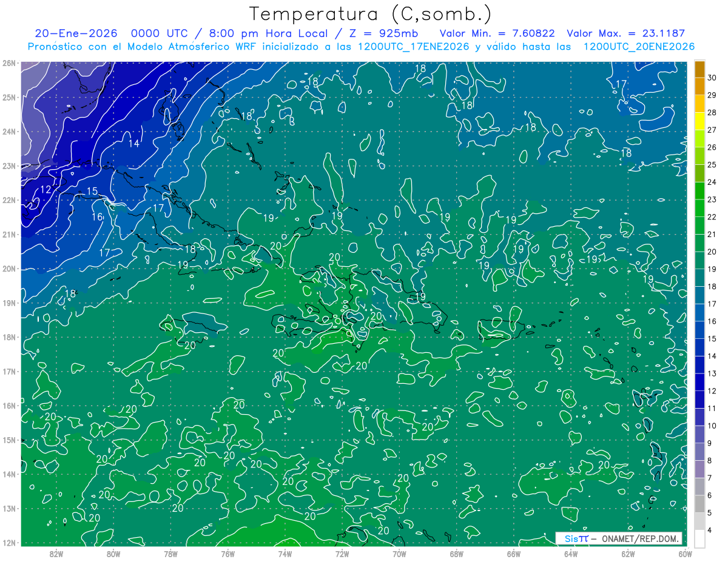The image size is (728, 562).
Task: Click the '15N' latitude axis label
Action: 8,440
